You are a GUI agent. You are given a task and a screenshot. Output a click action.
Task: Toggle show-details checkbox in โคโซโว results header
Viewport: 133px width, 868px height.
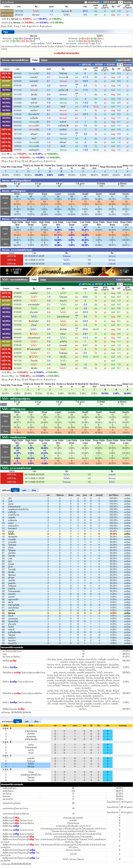coord(116,280)
